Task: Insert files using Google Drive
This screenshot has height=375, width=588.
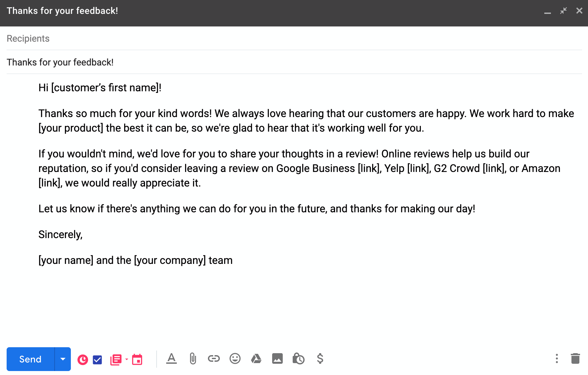Action: tap(256, 359)
